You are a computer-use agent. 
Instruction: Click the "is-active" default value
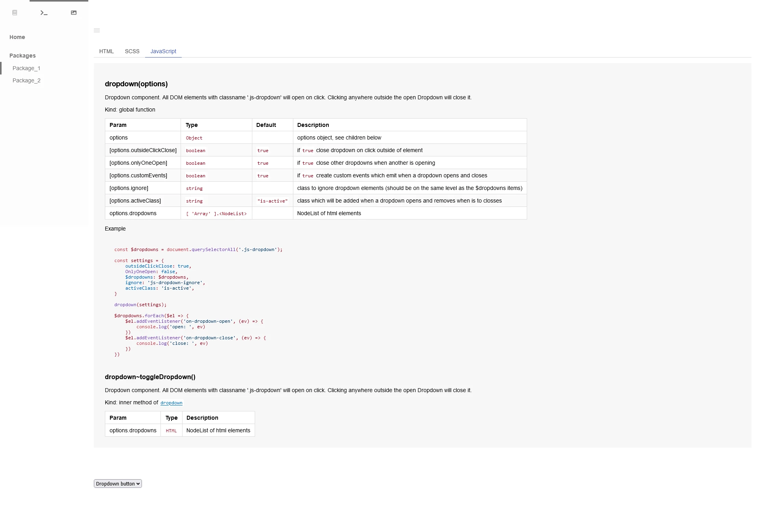272,201
